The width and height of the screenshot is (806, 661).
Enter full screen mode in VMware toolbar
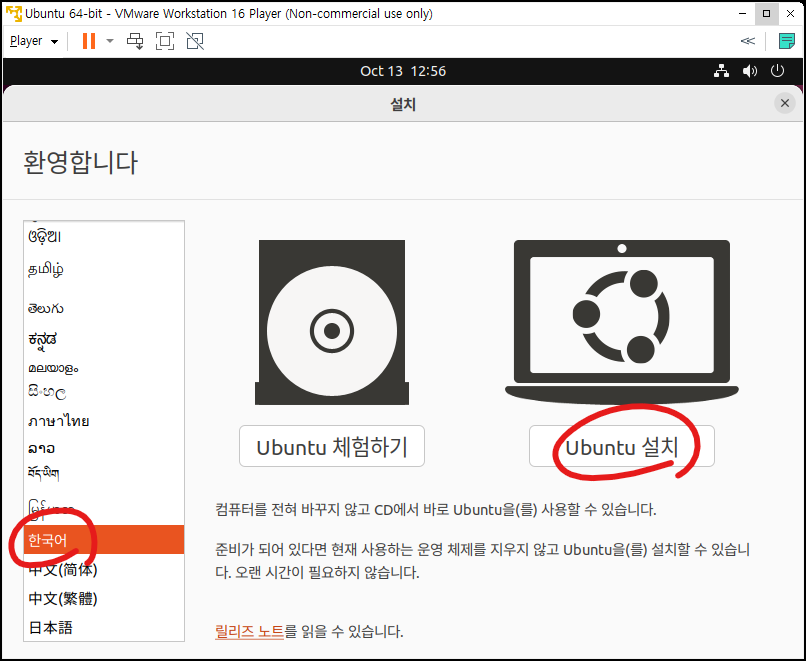pyautogui.click(x=165, y=41)
